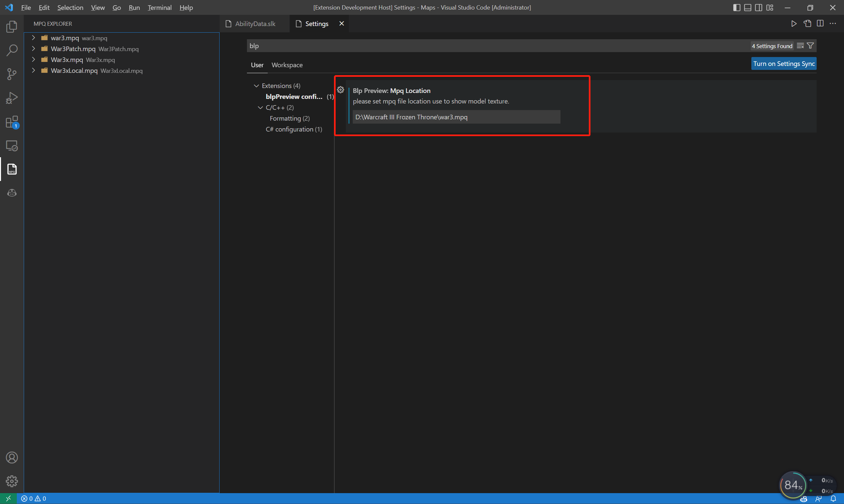This screenshot has height=504, width=844.
Task: Select the User settings tab
Action: click(257, 65)
